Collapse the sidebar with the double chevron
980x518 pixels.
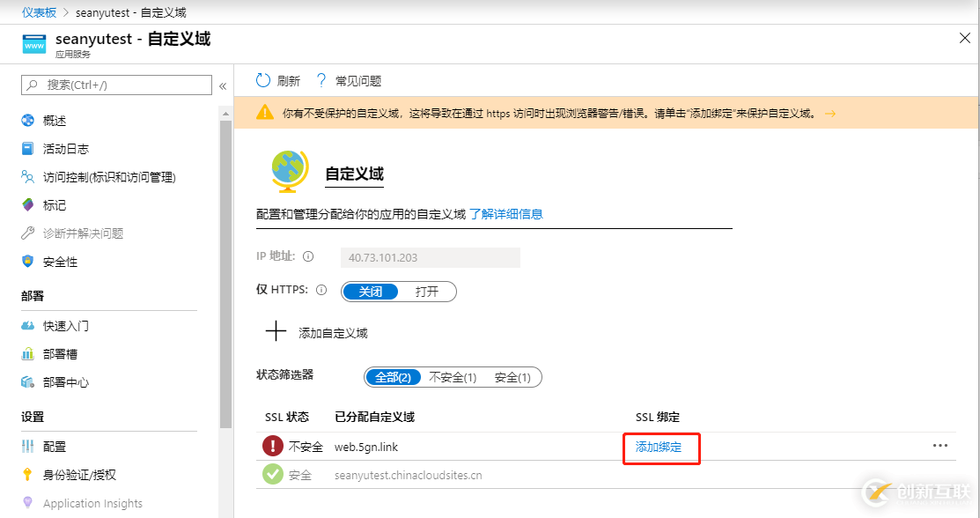coord(223,85)
